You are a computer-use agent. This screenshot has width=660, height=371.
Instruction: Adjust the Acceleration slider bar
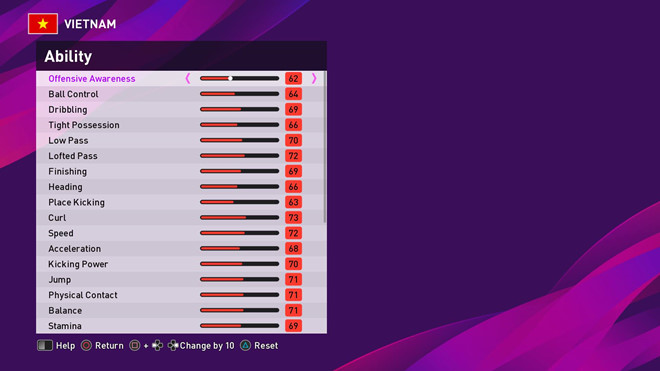240,248
